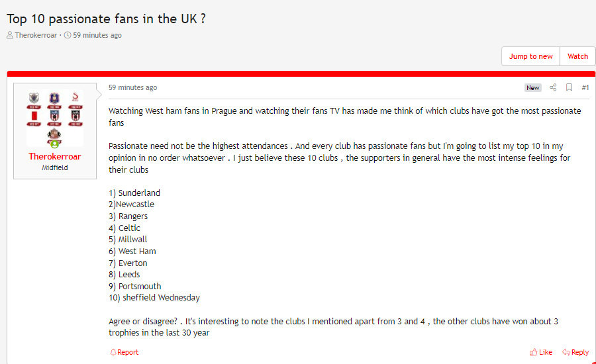The image size is (596, 364).
Task: Click the club crests avatar image
Action: coord(55,118)
